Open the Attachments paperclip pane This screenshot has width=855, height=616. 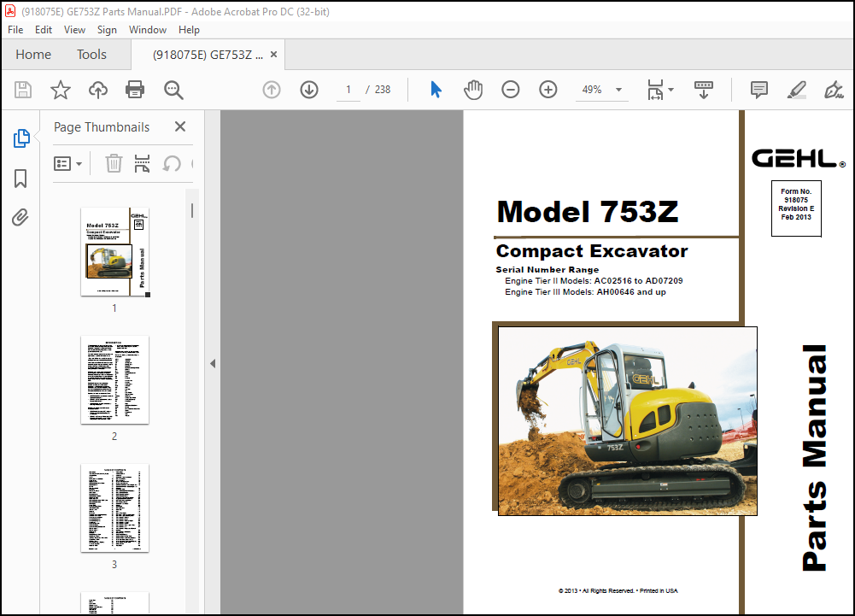coord(20,218)
